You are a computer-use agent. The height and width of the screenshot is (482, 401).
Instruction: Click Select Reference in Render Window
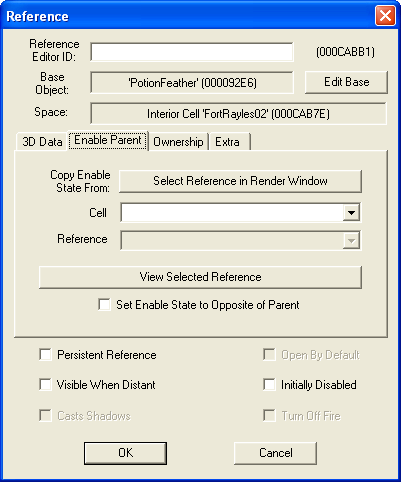point(240,181)
